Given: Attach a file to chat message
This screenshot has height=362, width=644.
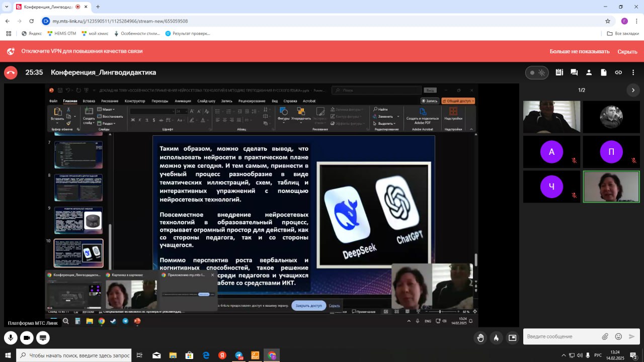Looking at the screenshot, I should 605,336.
